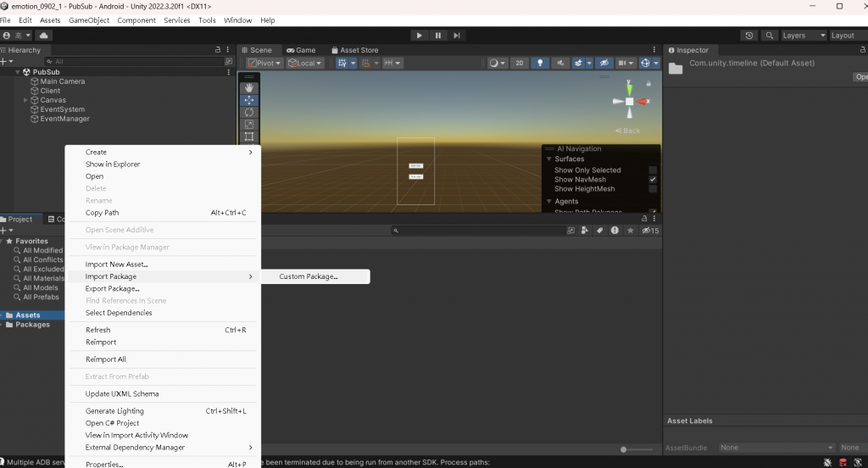Toggle 2D scene view mode
The height and width of the screenshot is (468, 868).
pos(519,63)
